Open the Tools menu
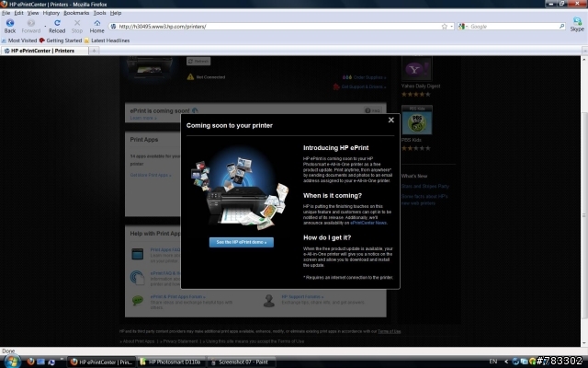588x368 pixels. 100,13
